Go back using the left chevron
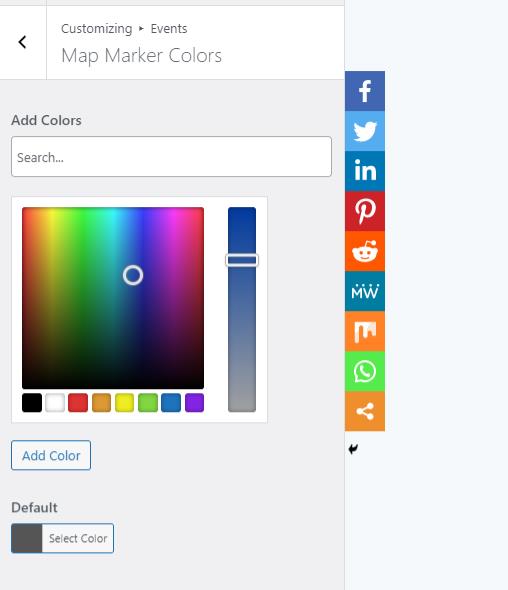 23,42
